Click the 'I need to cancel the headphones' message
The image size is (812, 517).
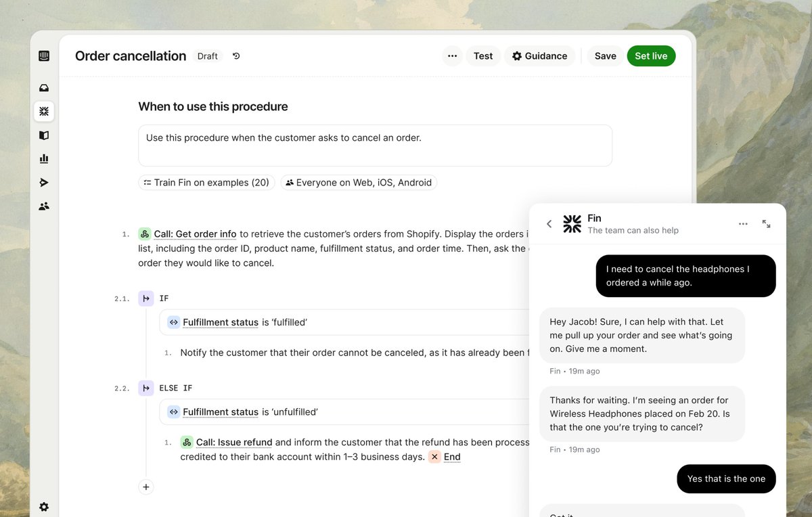point(685,275)
